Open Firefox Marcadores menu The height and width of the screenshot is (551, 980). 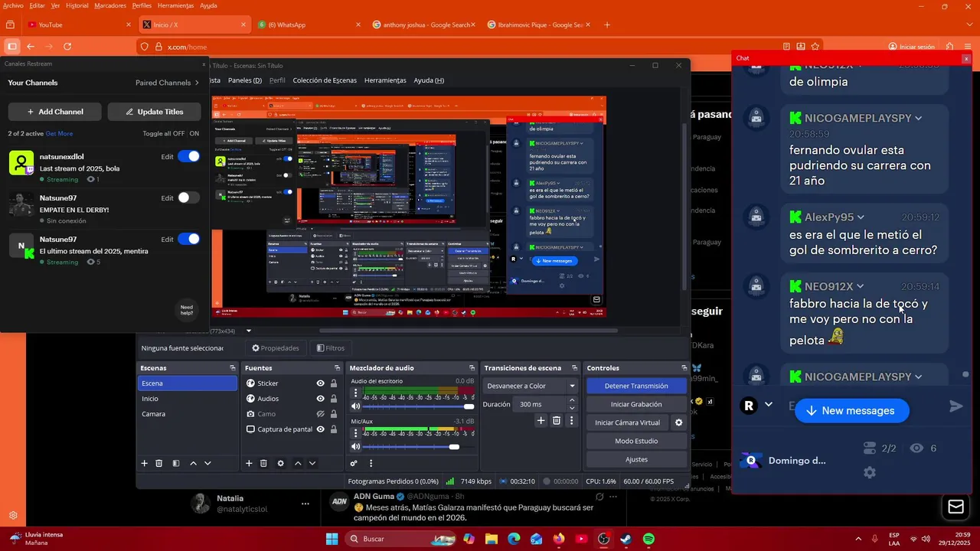(110, 5)
